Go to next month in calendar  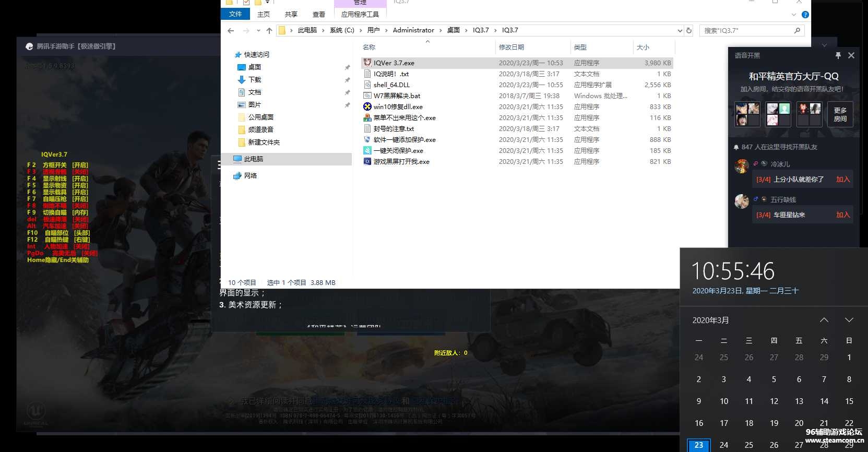coord(849,320)
